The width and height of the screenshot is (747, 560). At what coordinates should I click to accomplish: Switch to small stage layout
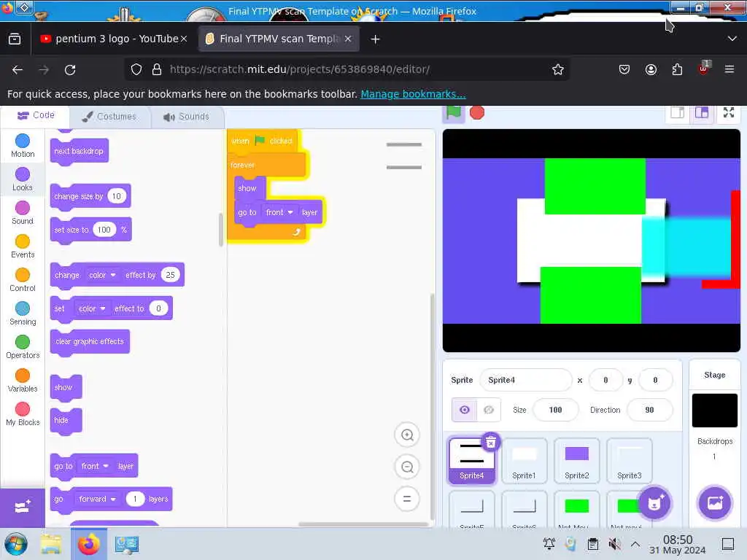[x=678, y=113]
